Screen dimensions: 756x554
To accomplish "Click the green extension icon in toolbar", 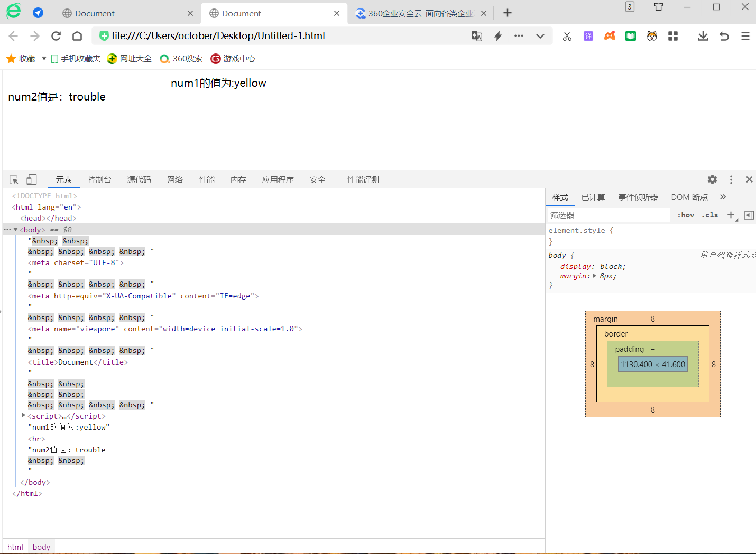I will (631, 36).
